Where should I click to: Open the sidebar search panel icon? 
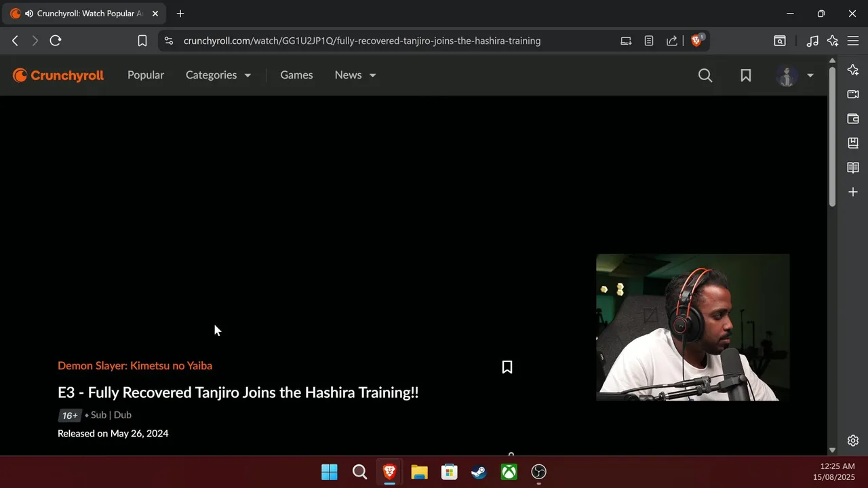click(x=780, y=41)
